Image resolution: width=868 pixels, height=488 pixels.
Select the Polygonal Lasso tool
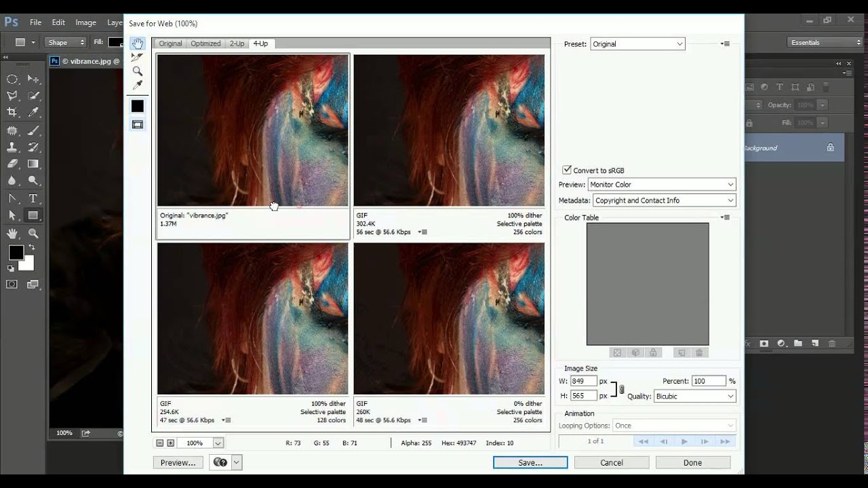12,96
